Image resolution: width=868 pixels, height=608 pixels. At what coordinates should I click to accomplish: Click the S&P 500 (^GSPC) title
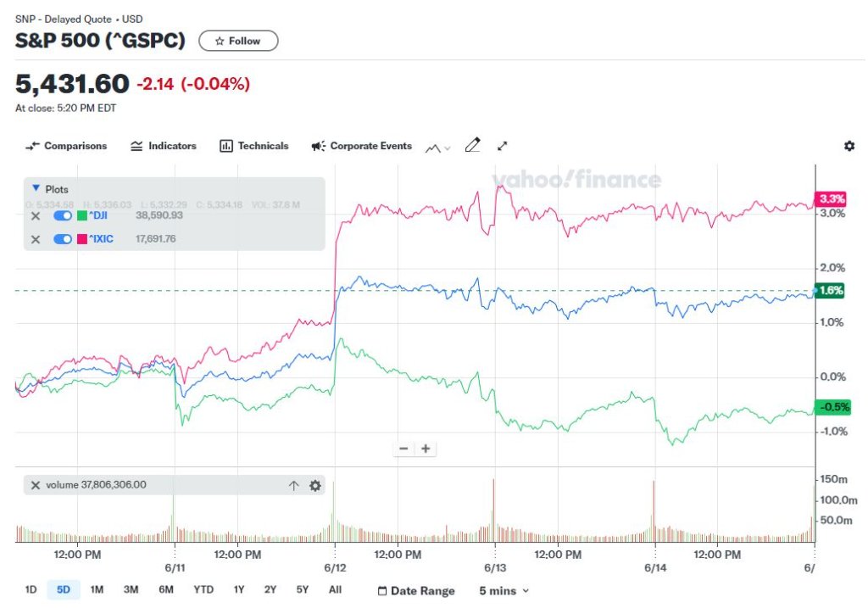point(100,41)
